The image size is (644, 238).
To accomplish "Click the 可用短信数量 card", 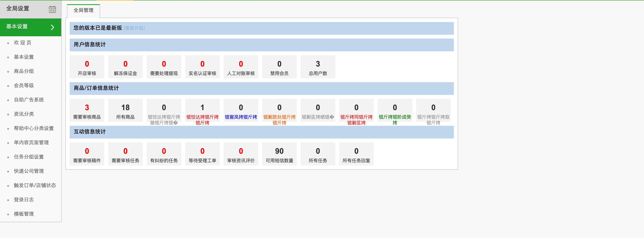I will point(279,154).
